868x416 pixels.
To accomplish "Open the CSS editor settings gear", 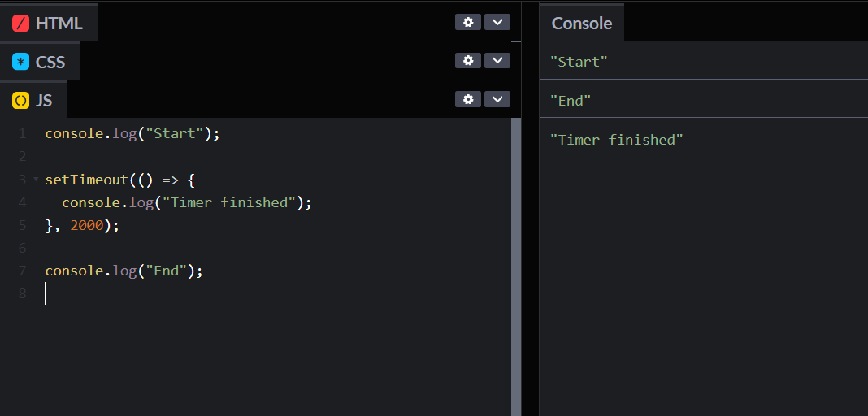I will point(467,60).
